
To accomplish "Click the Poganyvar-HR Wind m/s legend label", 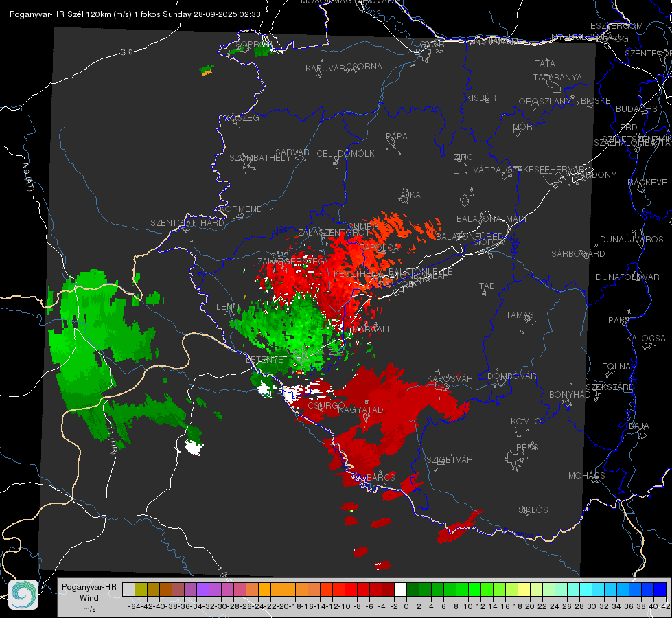I will [89, 598].
